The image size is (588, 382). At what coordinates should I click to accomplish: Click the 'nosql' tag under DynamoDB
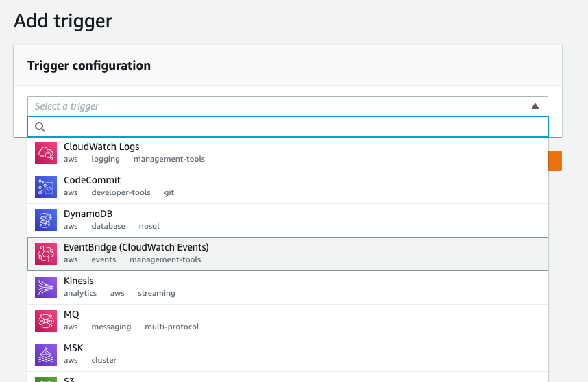pyautogui.click(x=149, y=226)
